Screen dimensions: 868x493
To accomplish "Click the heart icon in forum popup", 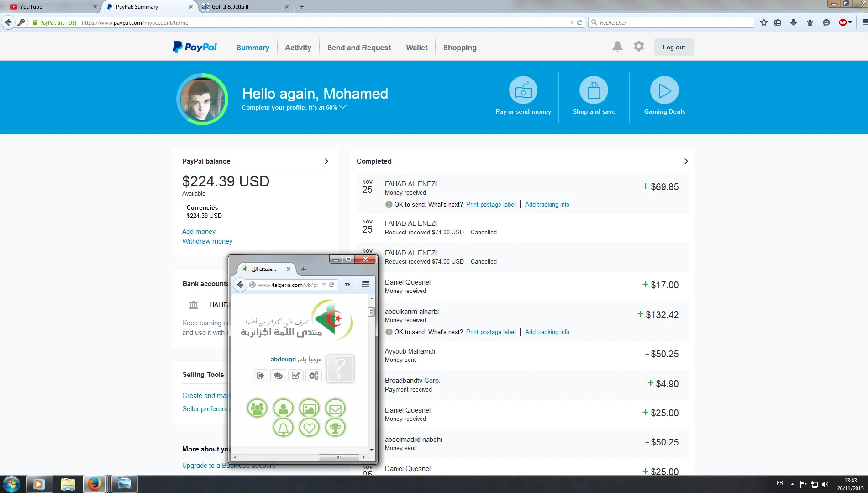I will click(309, 428).
